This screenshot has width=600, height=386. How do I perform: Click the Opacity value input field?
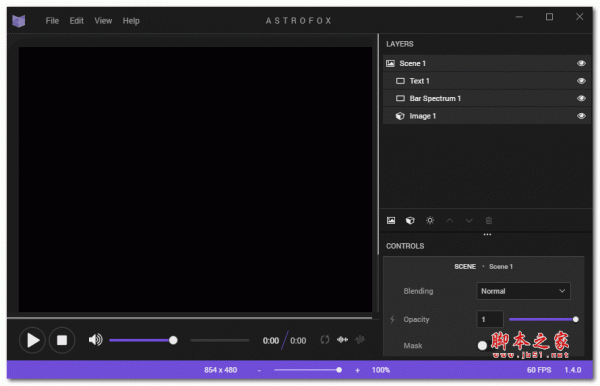490,319
